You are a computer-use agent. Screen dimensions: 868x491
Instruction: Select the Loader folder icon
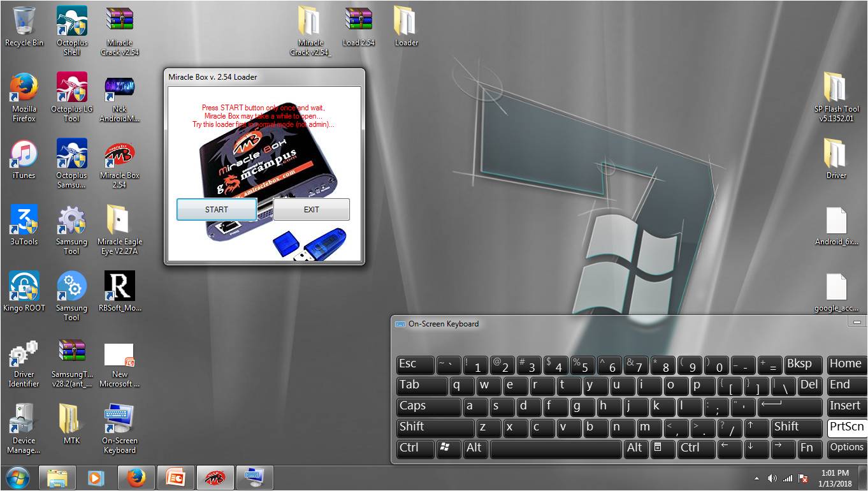406,27
